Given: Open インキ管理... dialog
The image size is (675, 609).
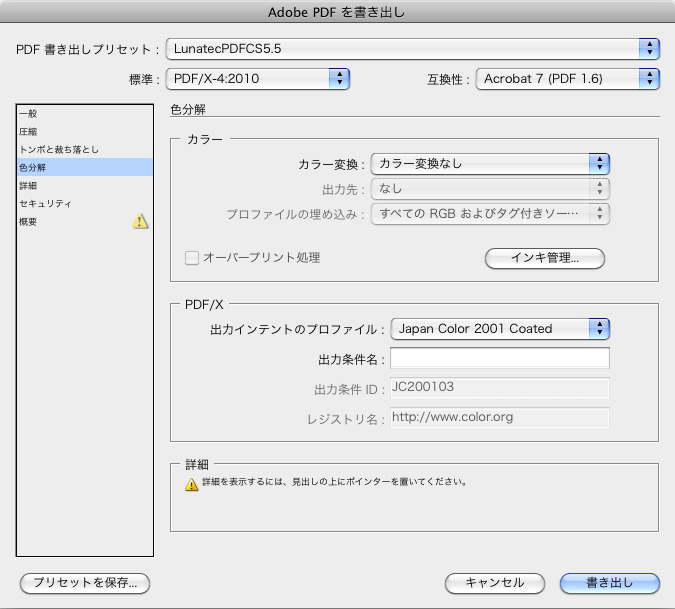Looking at the screenshot, I should click(545, 258).
